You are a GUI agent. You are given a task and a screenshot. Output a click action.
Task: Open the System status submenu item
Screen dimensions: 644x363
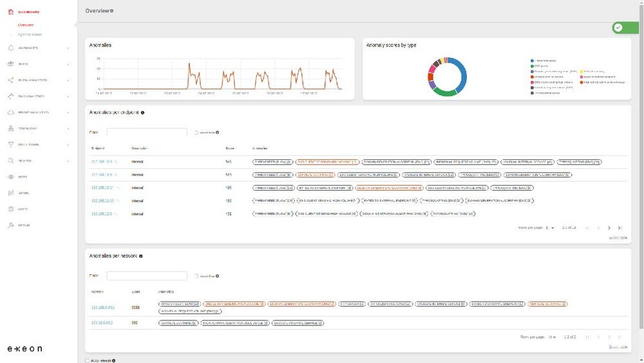30,34
